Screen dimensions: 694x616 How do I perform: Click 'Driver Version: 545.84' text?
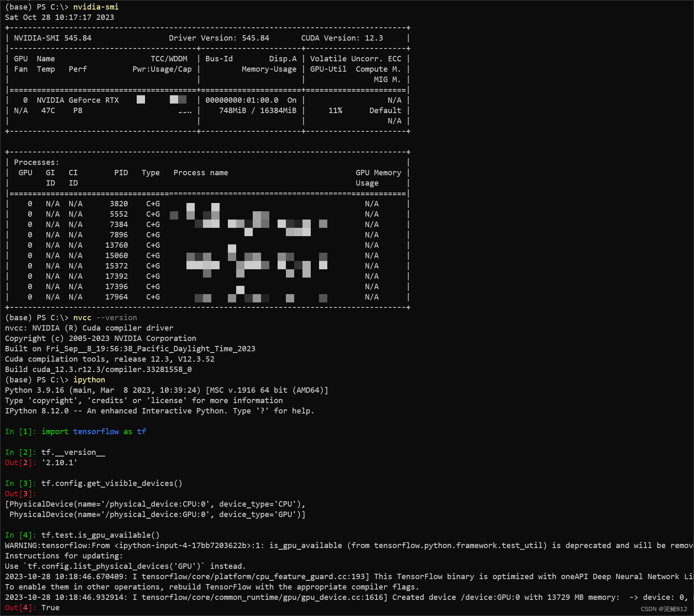[x=219, y=38]
